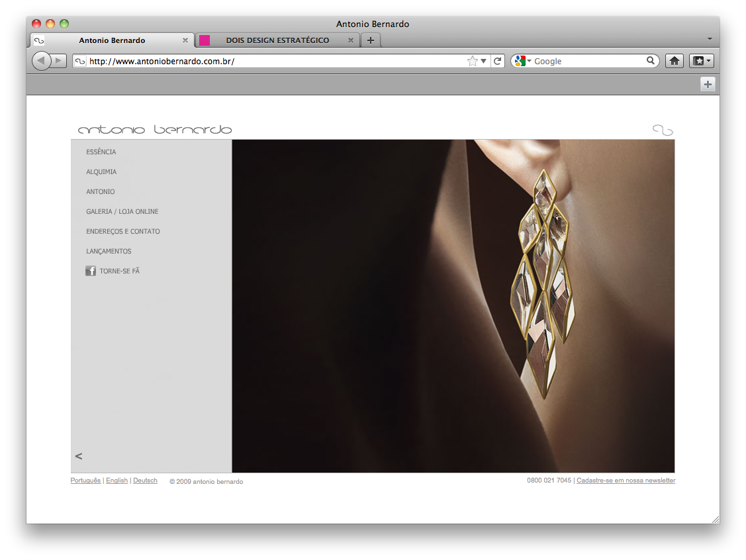The height and width of the screenshot is (560, 746).
Task: Click the browser back arrow button
Action: (41, 61)
